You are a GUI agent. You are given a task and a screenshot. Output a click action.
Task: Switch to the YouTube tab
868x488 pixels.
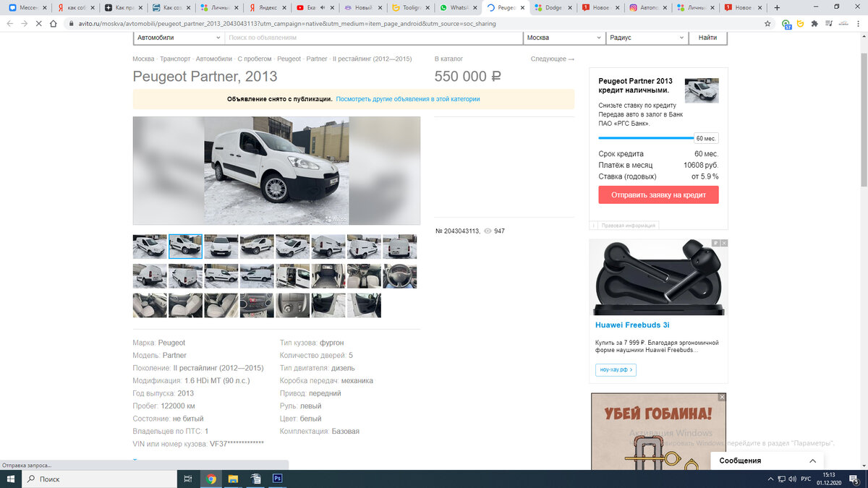tap(315, 7)
